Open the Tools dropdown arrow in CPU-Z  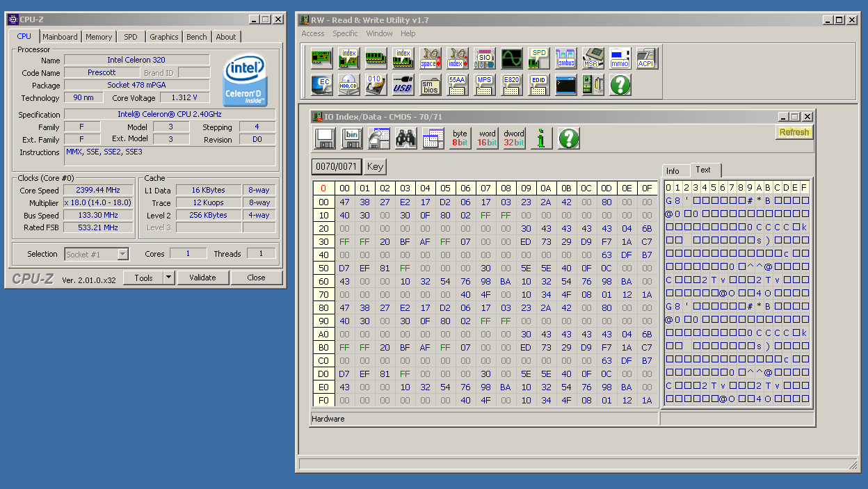click(168, 278)
